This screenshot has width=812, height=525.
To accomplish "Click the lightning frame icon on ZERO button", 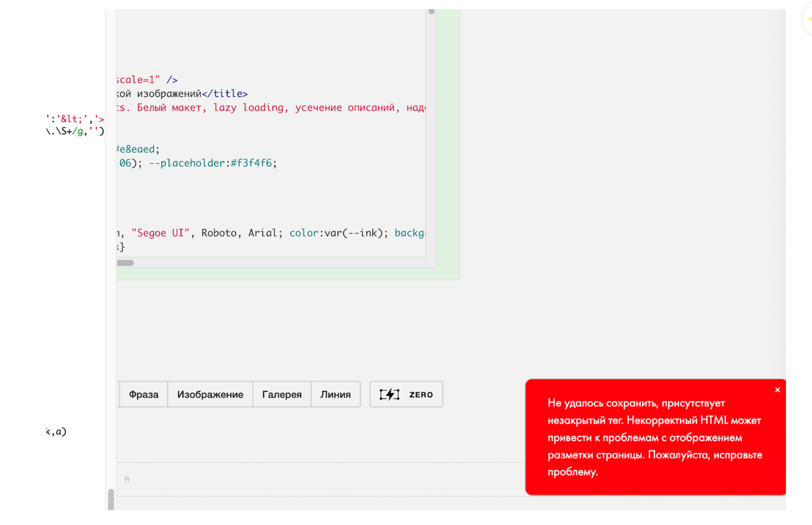I will pyautogui.click(x=389, y=394).
